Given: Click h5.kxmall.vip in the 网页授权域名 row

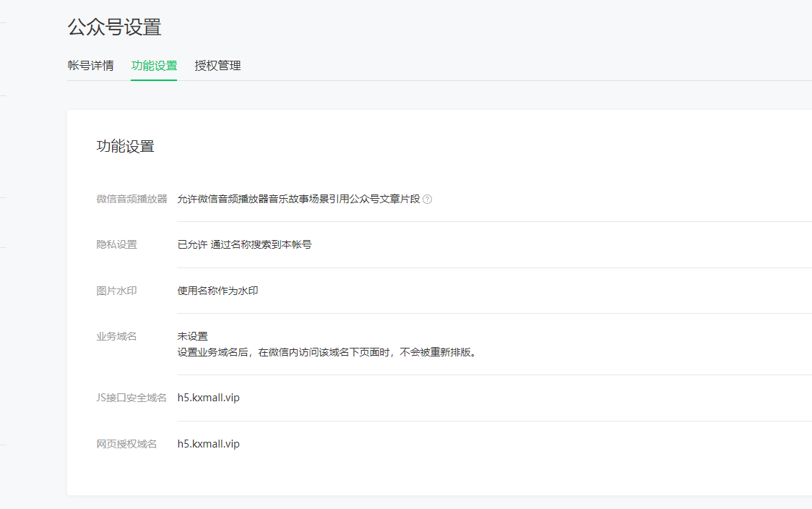Looking at the screenshot, I should tap(208, 444).
